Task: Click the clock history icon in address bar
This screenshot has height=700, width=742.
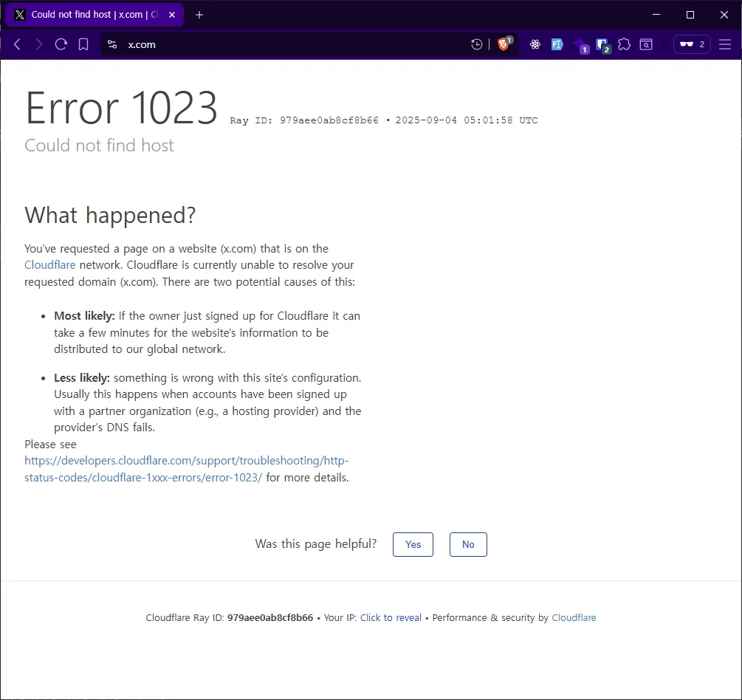Action: pos(476,44)
